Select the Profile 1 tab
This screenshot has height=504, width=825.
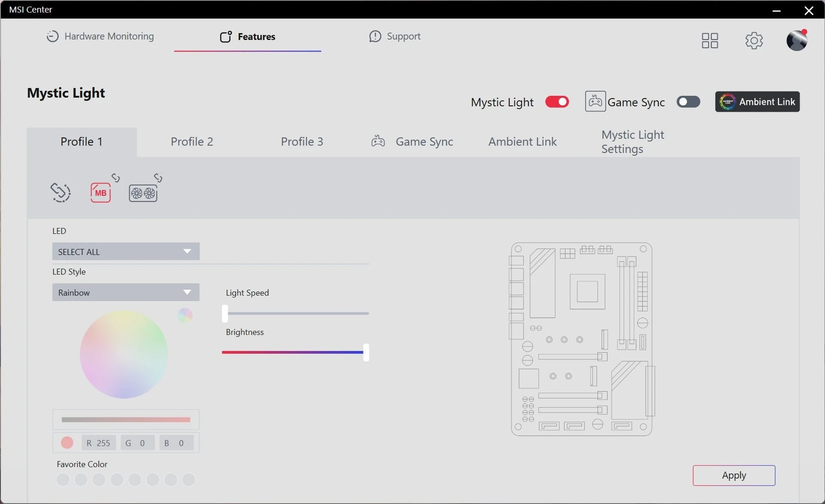82,142
